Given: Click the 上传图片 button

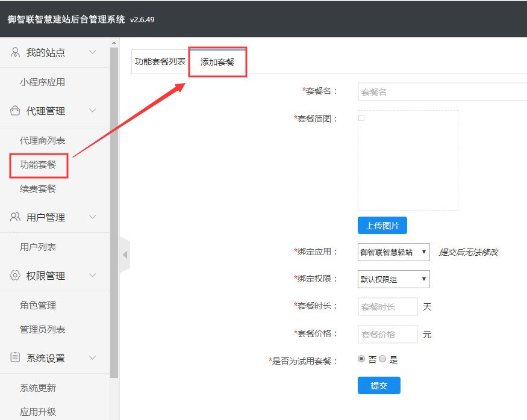Looking at the screenshot, I should tap(382, 226).
